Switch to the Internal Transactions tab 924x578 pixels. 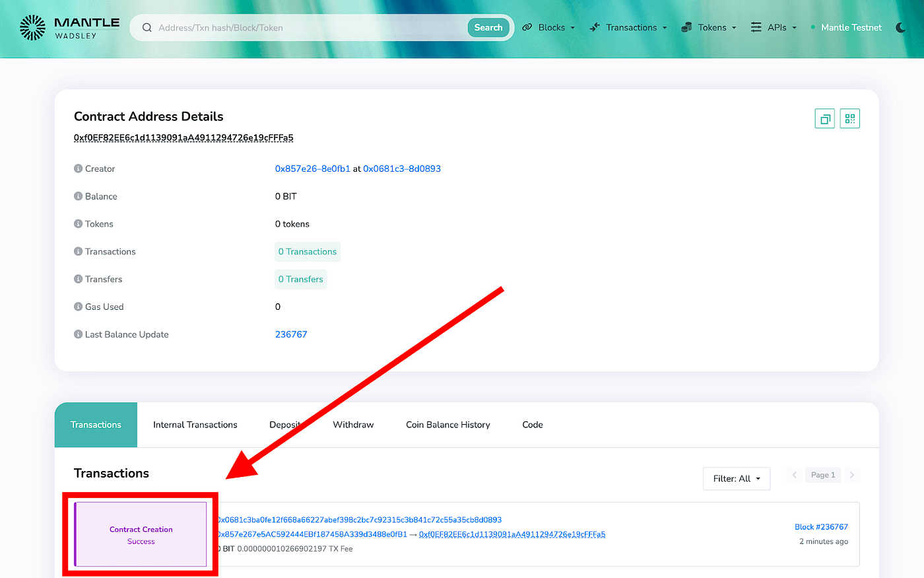(195, 425)
